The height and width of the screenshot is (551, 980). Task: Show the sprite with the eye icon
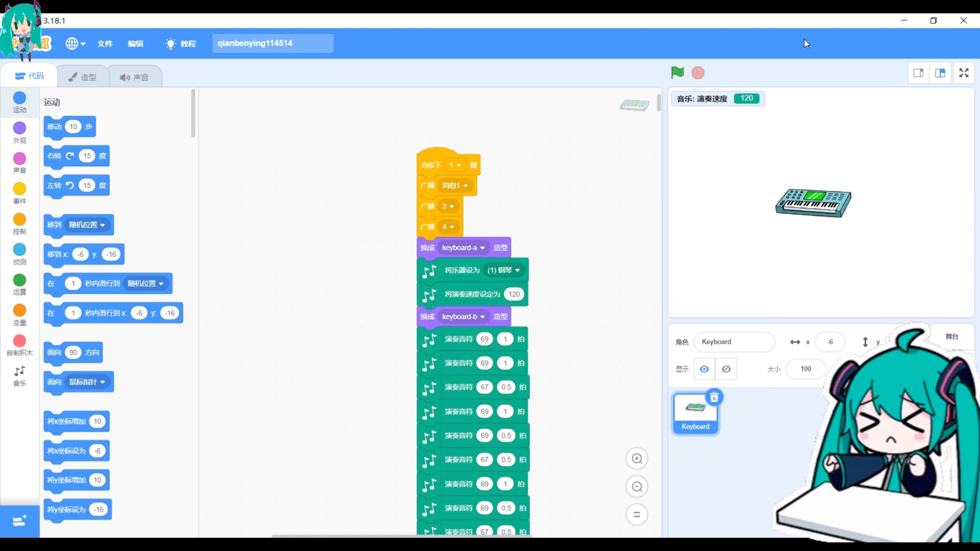click(704, 369)
